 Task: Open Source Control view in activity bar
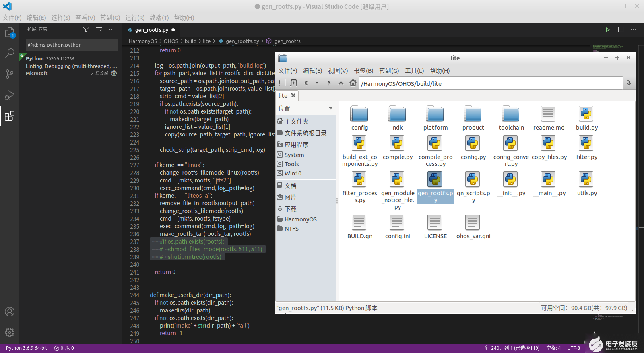[10, 74]
